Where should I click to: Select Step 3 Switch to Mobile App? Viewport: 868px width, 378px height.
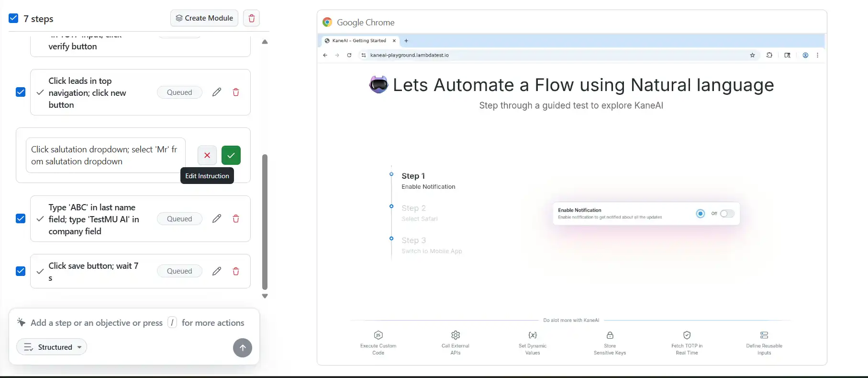click(x=432, y=245)
